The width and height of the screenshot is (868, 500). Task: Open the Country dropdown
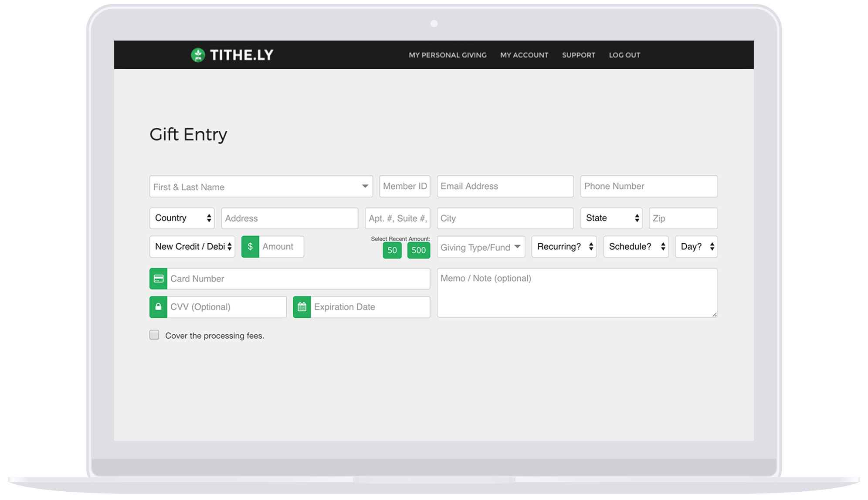(x=182, y=218)
